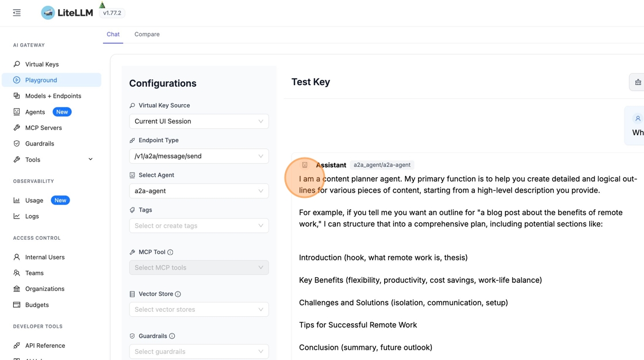Image resolution: width=644 pixels, height=360 pixels.
Task: Click the Vector Store info icon
Action: (178, 294)
